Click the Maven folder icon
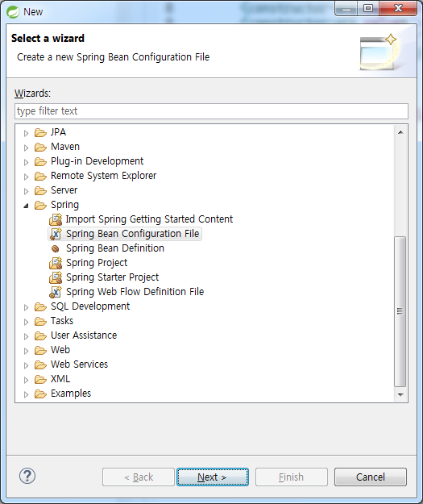423x504 pixels. 40,148
